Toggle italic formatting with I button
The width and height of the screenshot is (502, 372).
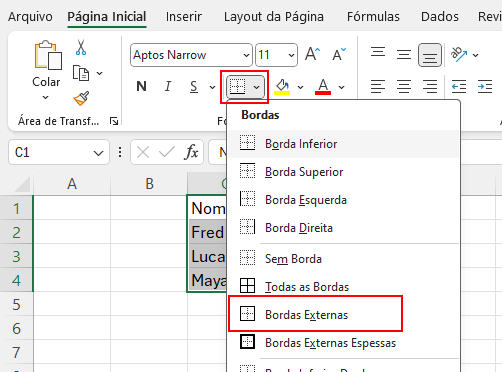click(x=168, y=87)
